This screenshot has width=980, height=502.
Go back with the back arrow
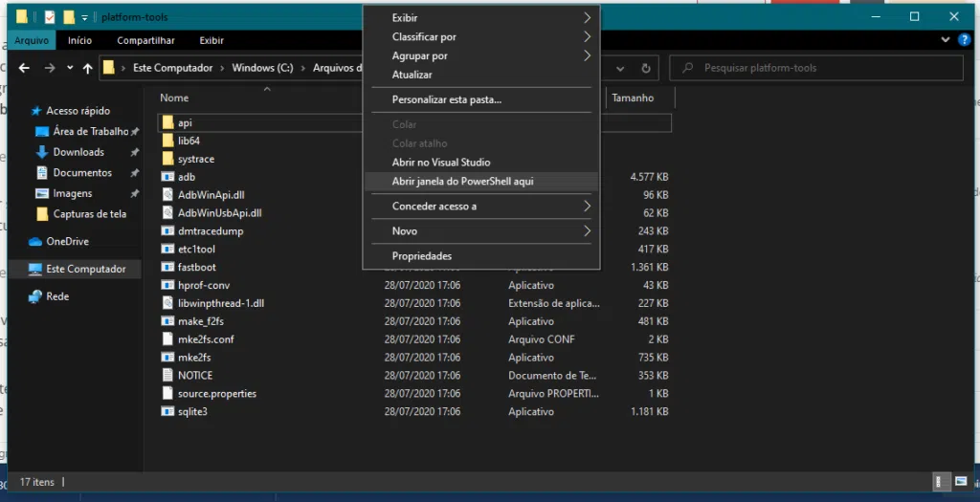pyautogui.click(x=24, y=68)
